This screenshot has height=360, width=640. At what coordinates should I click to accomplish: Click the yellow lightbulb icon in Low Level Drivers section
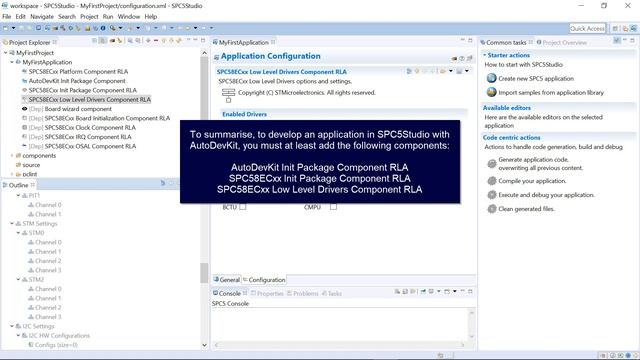417,71
